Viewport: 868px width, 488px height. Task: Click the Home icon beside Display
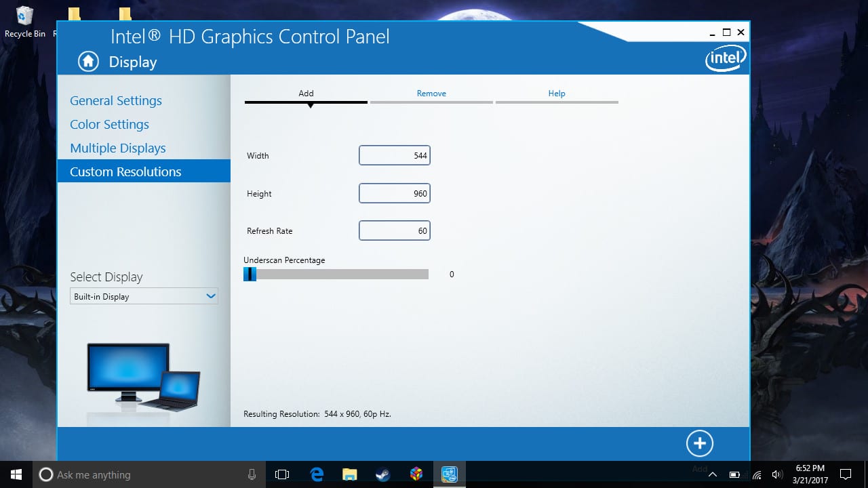(88, 62)
